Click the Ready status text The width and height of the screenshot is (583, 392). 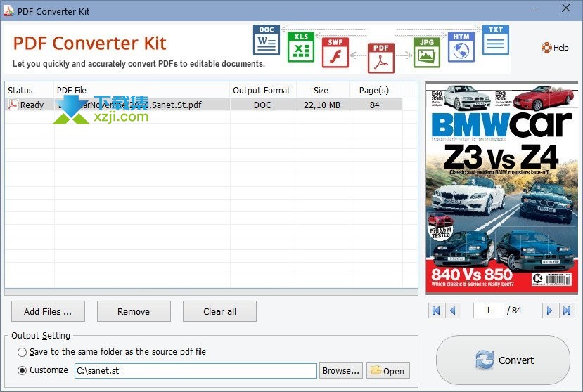coord(32,105)
